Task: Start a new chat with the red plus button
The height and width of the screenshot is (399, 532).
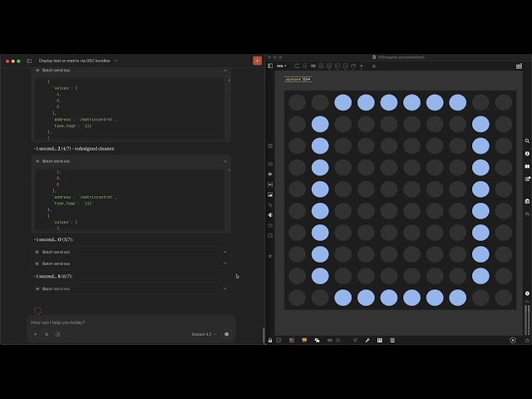Action: (257, 61)
